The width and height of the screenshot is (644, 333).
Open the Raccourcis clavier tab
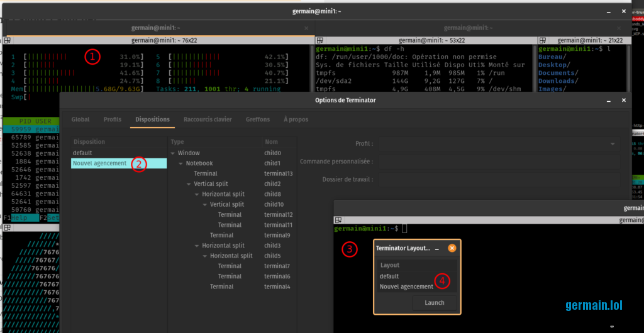[208, 119]
